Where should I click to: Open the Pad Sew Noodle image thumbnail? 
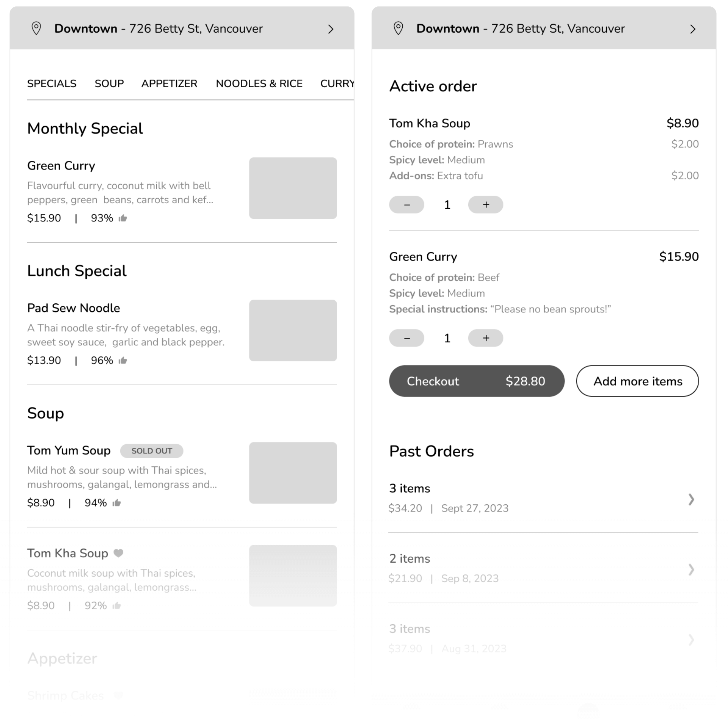293,331
